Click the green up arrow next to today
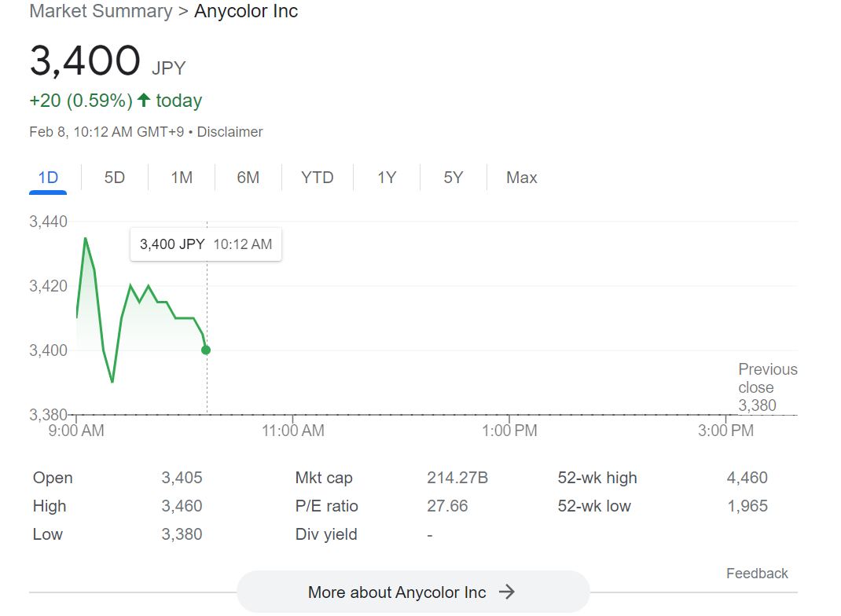 (144, 101)
